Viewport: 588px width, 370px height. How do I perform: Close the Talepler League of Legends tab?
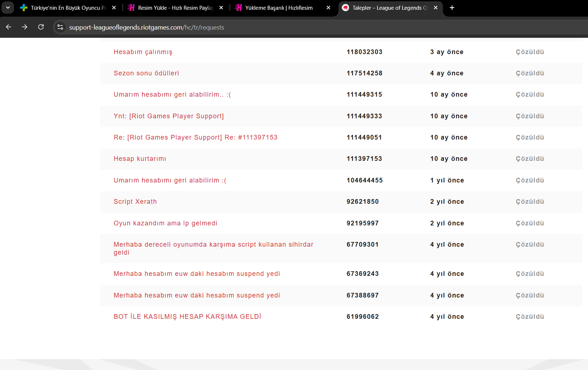[436, 8]
